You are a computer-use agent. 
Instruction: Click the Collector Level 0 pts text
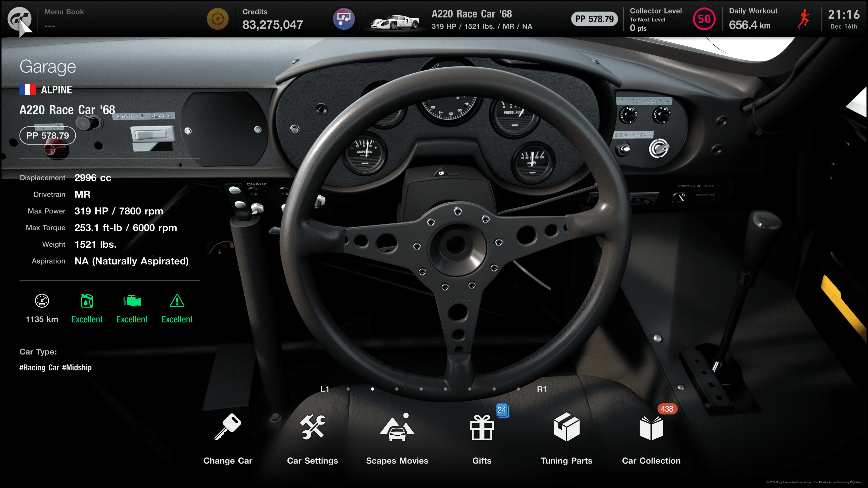click(638, 28)
